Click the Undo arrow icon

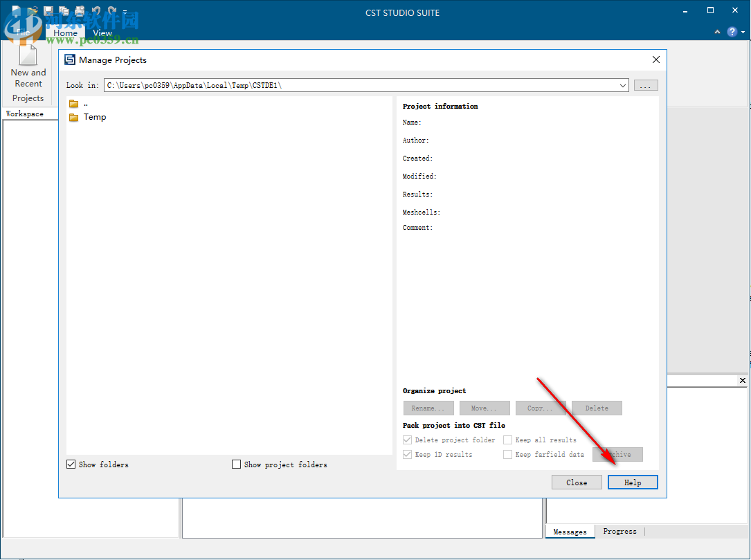coord(96,10)
